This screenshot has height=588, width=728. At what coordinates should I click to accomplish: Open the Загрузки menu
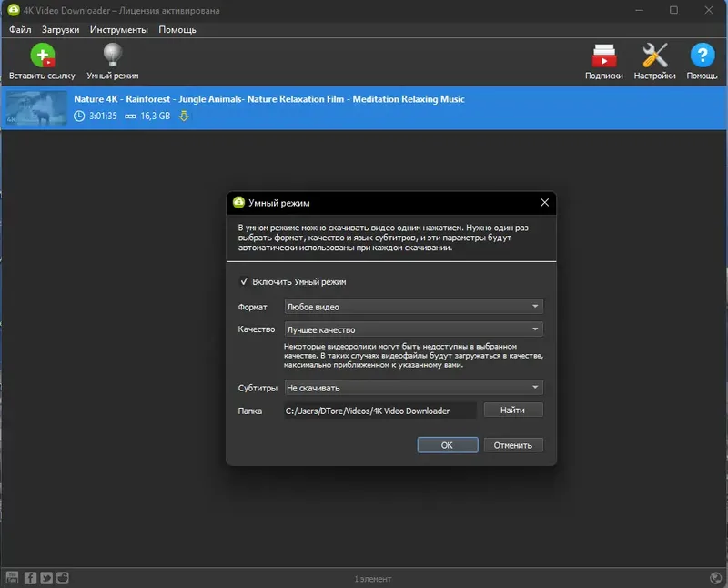click(60, 30)
